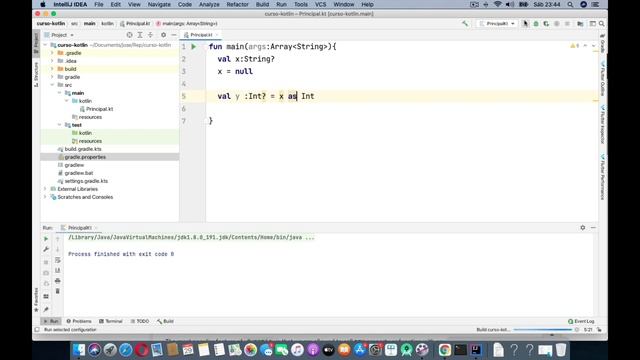Expand the build folder

pyautogui.click(x=52, y=69)
